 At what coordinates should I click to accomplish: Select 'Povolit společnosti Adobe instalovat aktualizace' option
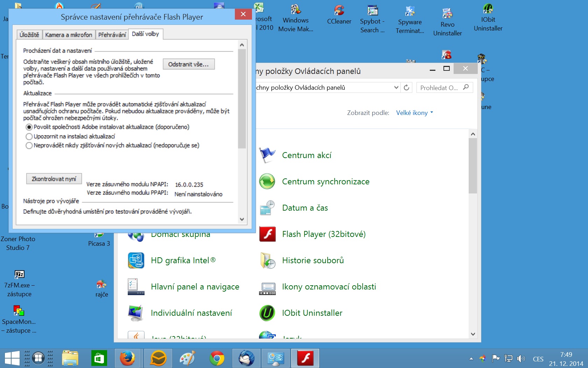click(x=29, y=127)
